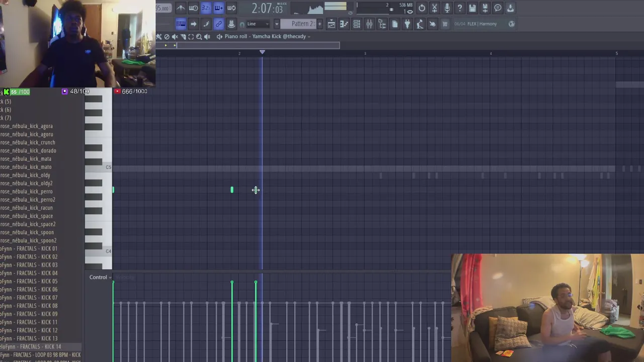Save project with floppy disk icon
This screenshot has width=644, height=362.
click(472, 8)
